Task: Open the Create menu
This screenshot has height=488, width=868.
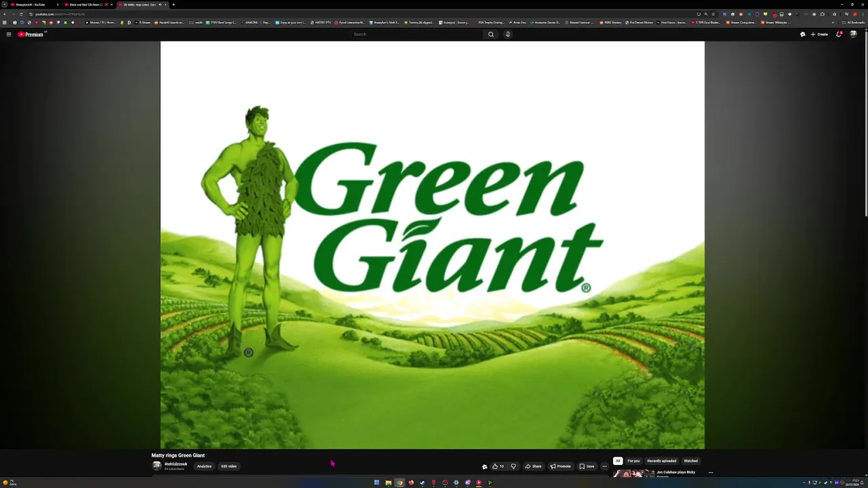Action: (x=819, y=34)
